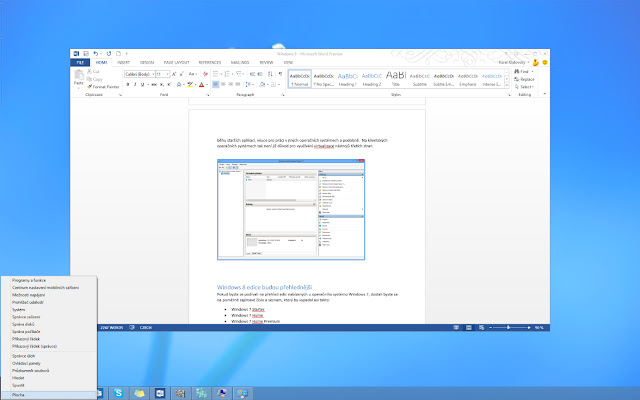Toggle strikethrough formatting
Viewport: 640px width, 400px height.
[154, 84]
